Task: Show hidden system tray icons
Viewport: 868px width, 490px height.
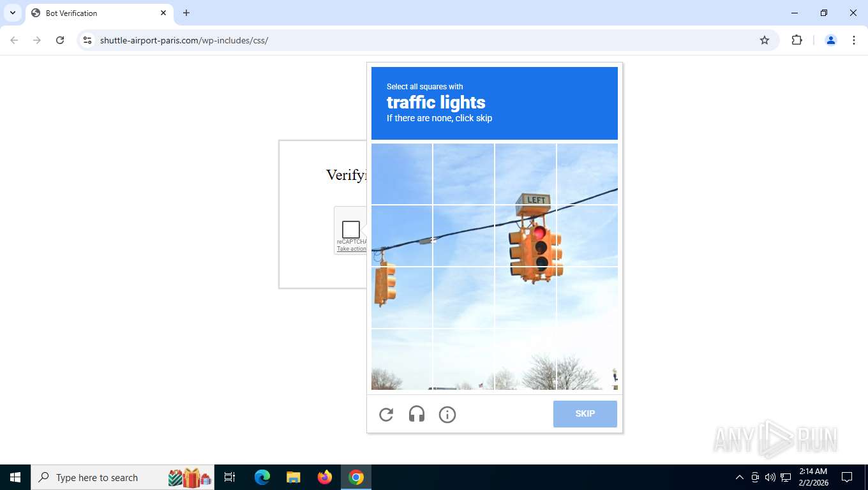Action: click(739, 477)
